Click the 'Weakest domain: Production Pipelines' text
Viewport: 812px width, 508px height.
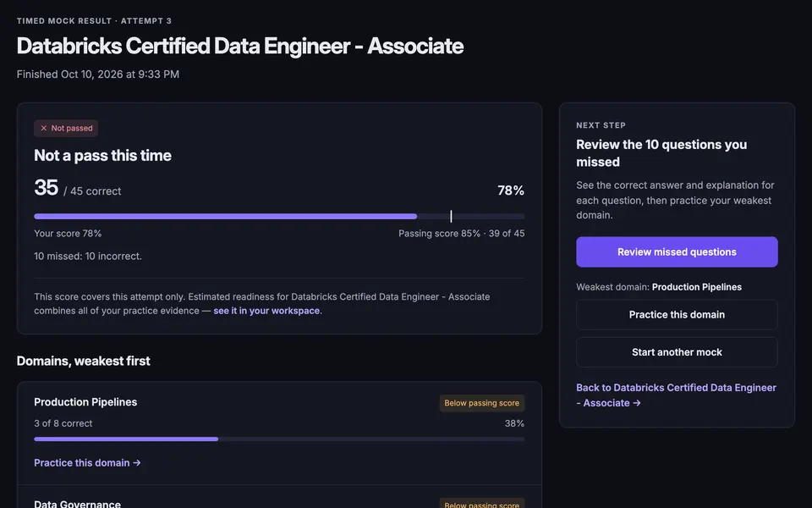659,287
